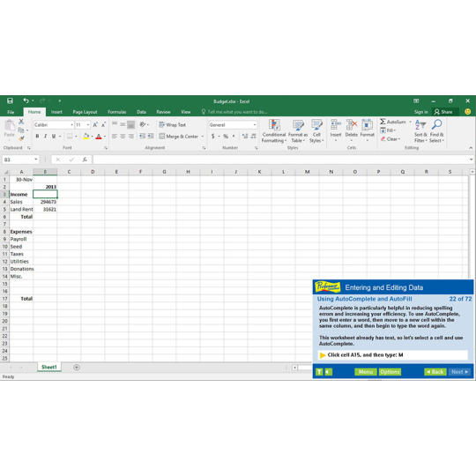
Task: Click the speaker sound icon in tutorial panel
Action: tap(328, 372)
